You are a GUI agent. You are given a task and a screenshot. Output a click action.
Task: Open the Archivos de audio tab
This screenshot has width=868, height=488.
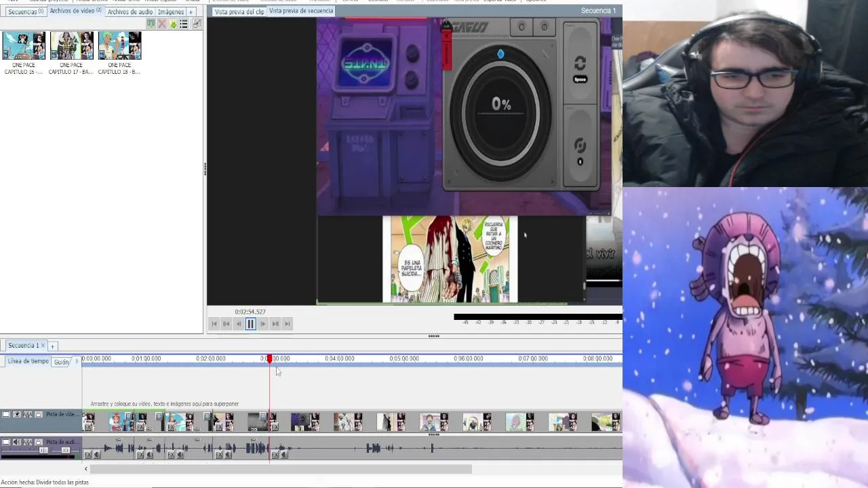(130, 12)
